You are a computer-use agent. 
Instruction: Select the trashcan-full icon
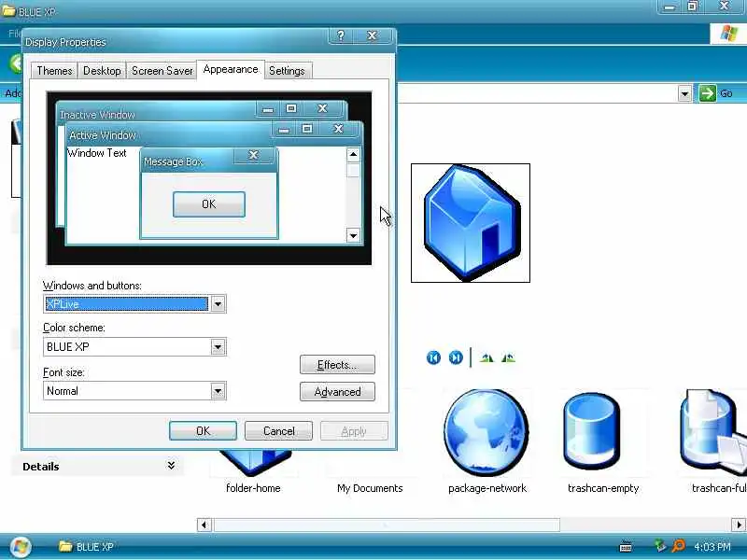click(x=713, y=431)
